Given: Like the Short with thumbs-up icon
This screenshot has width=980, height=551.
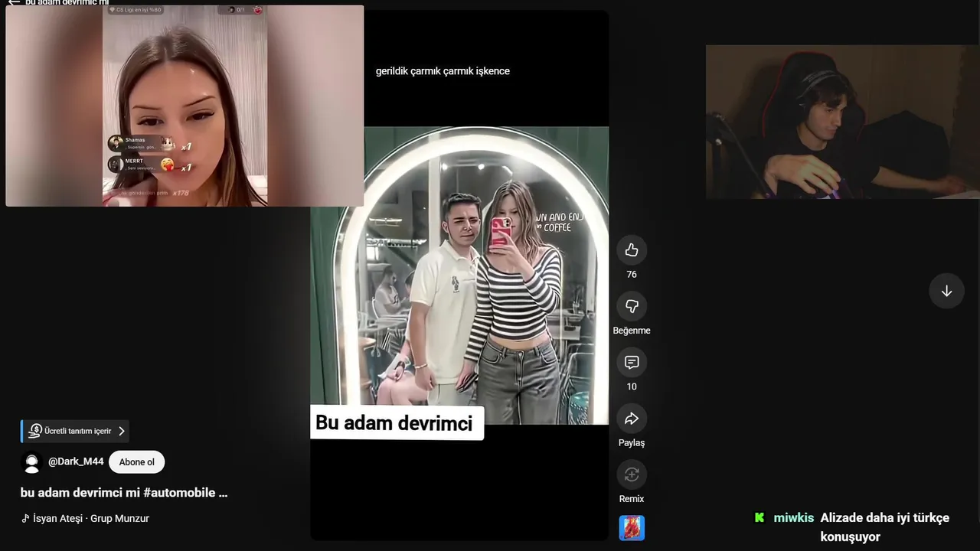Looking at the screenshot, I should (x=632, y=250).
